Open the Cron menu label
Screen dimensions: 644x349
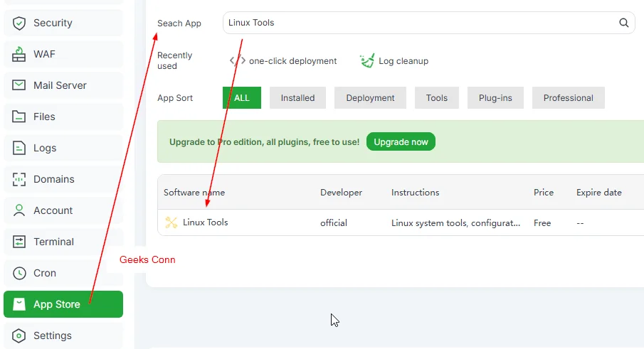45,273
